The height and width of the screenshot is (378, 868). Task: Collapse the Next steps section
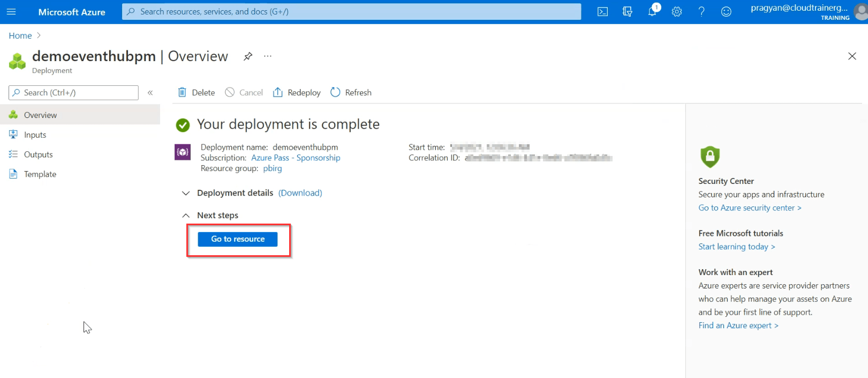pos(186,216)
